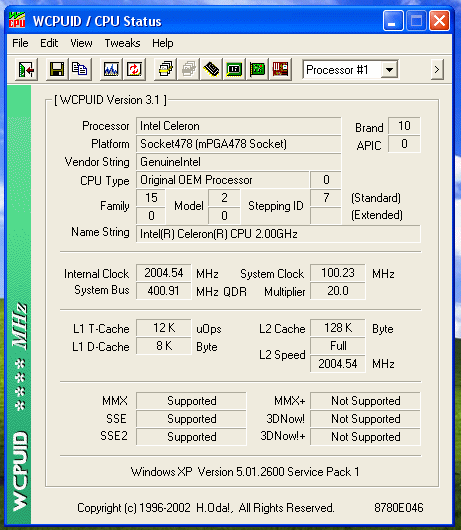Screen dimensions: 461x530
Task: Click the System Clock value '100.23'
Action: click(x=338, y=273)
